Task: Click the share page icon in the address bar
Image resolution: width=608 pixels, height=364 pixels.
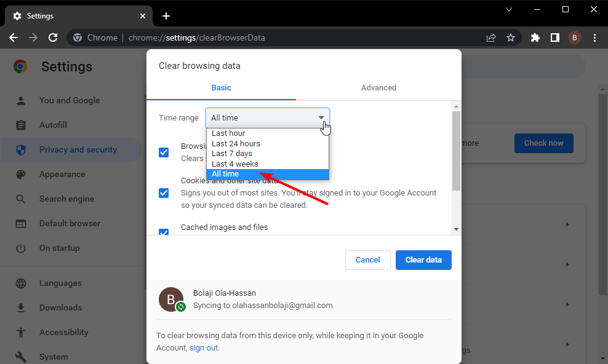Action: point(491,38)
